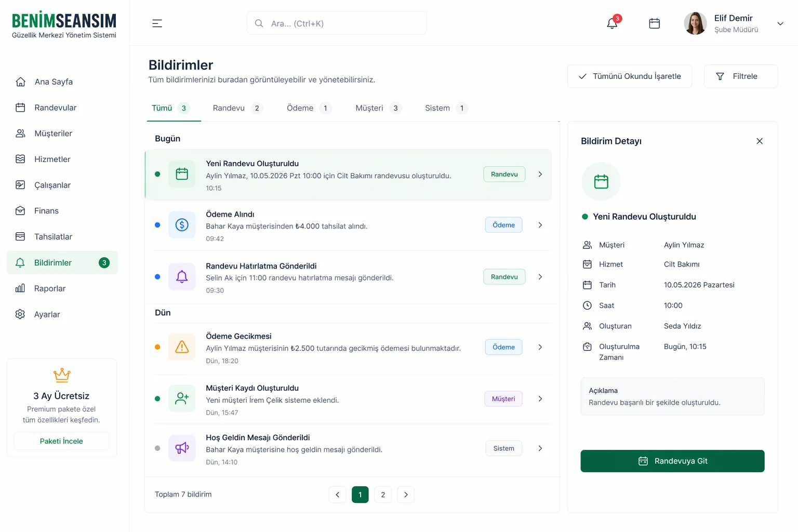Expand Hoş Geldin Mesajı Gönderildi row chevron
The width and height of the screenshot is (798, 532).
[540, 448]
